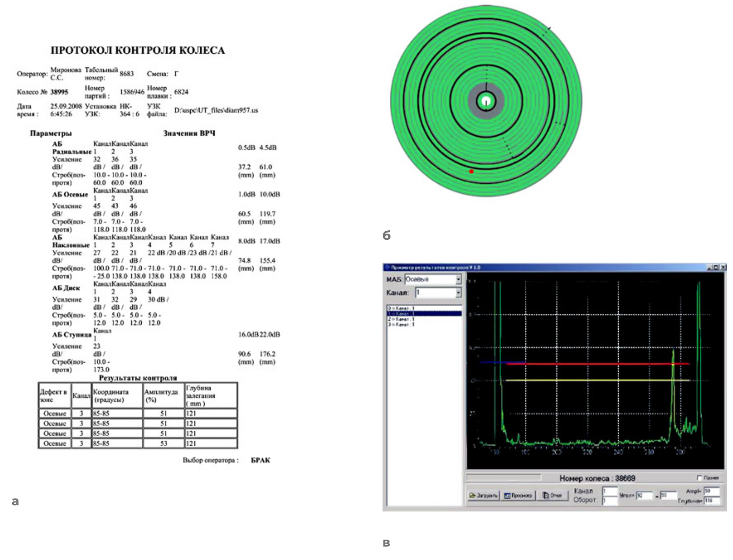Image resolution: width=733 pixels, height=560 pixels.
Task: Click the first Угол input field
Action: 644,496
